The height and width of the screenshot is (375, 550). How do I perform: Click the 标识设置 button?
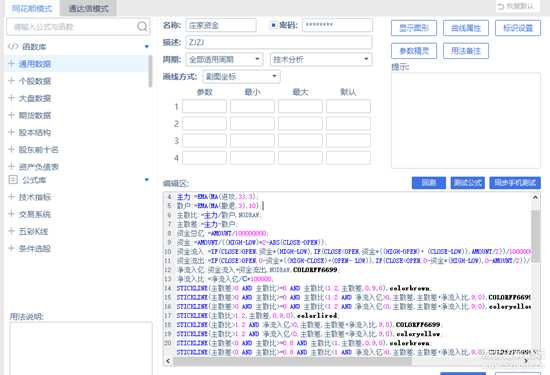tap(518, 28)
